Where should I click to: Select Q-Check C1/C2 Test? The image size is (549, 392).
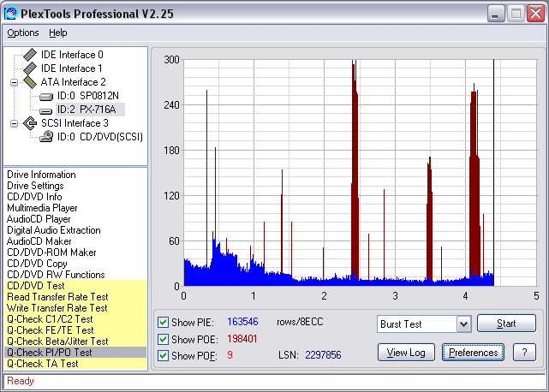click(x=75, y=319)
